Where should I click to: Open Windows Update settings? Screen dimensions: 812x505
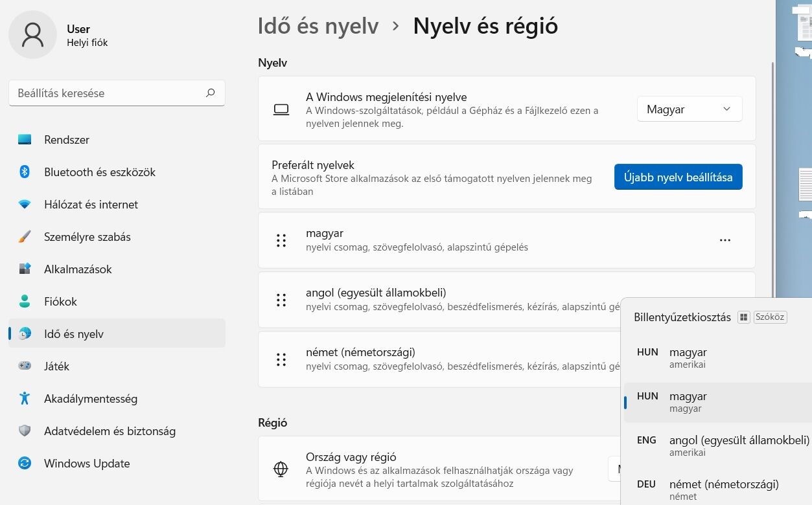(x=87, y=464)
